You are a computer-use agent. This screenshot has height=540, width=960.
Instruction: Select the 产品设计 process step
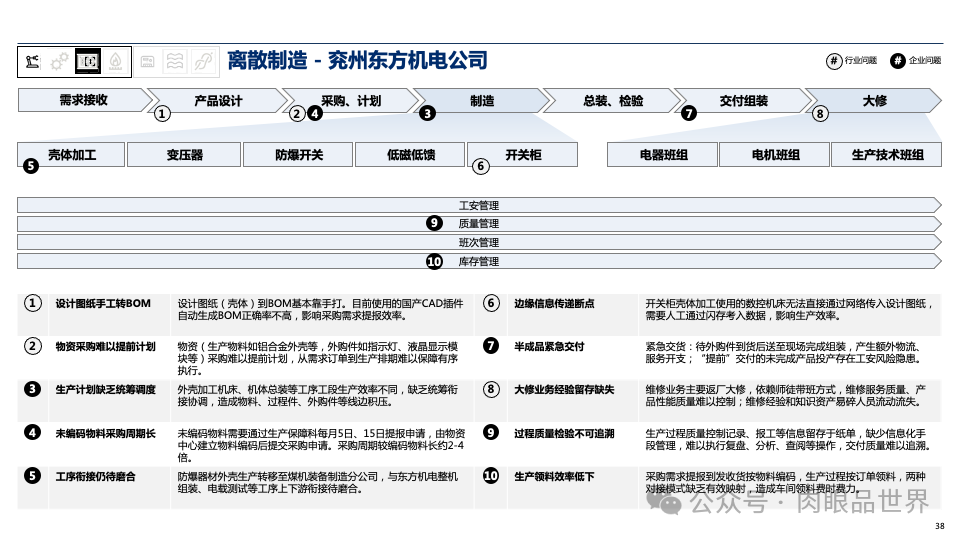click(x=218, y=100)
